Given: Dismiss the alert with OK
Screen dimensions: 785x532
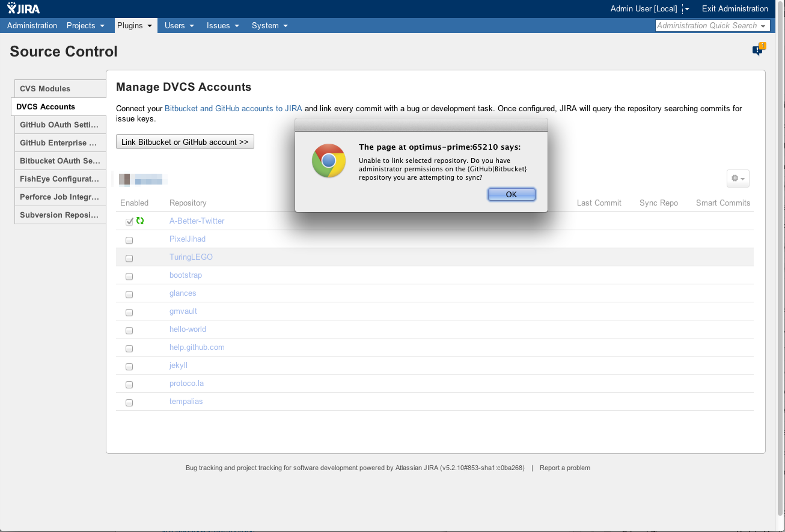Looking at the screenshot, I should (512, 194).
